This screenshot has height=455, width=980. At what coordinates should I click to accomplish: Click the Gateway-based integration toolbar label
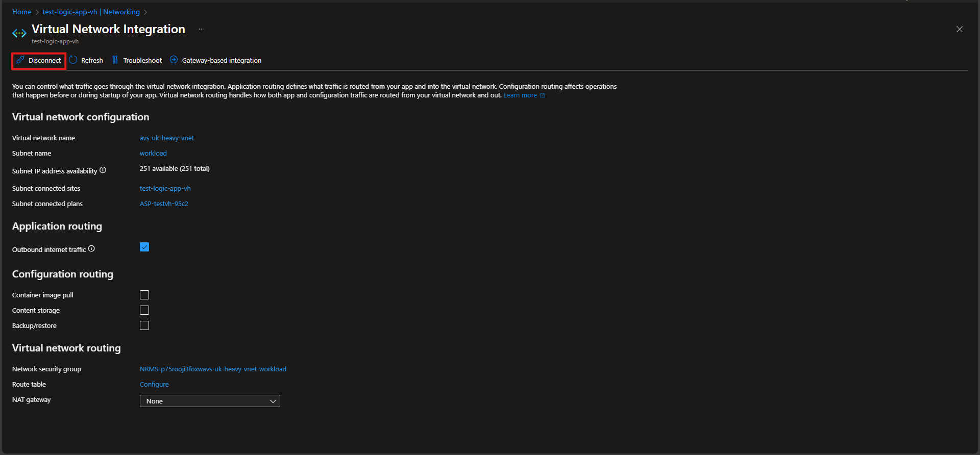click(222, 61)
